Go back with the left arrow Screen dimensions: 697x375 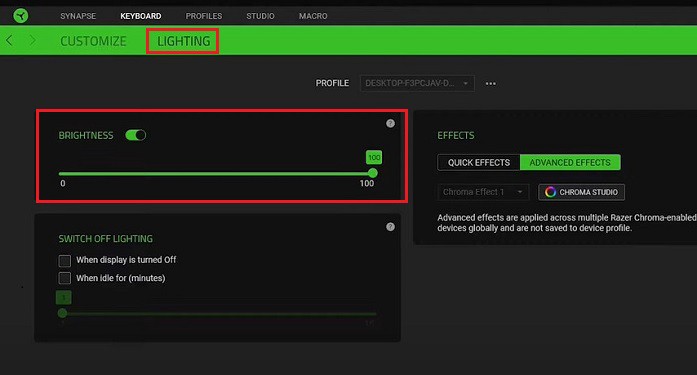coord(9,40)
